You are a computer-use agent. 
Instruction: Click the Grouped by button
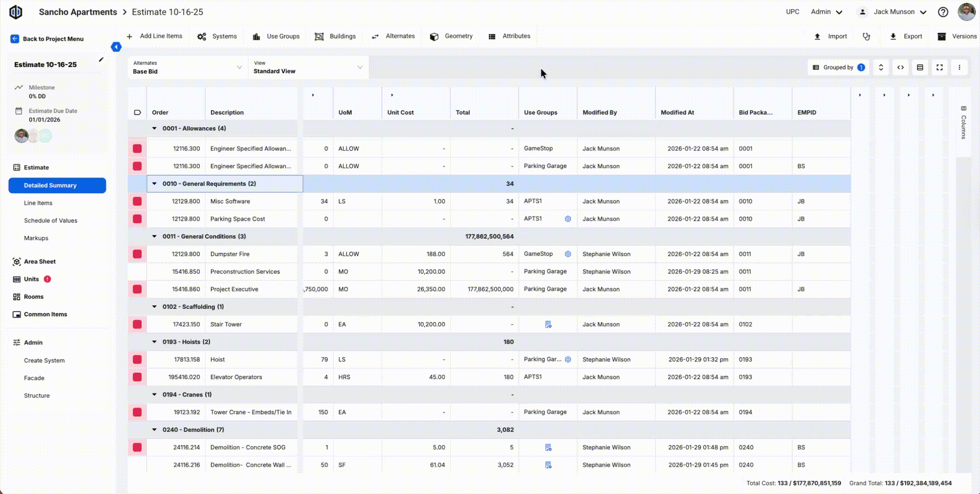(839, 68)
